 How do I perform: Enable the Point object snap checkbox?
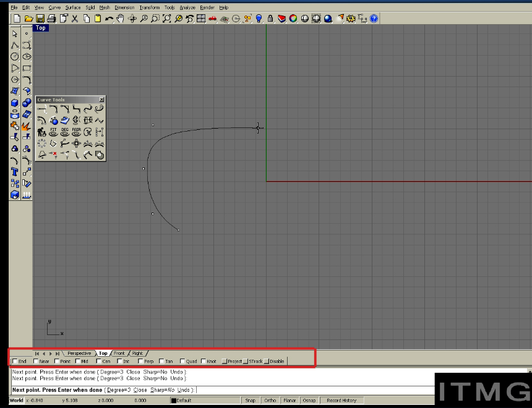pyautogui.click(x=57, y=361)
